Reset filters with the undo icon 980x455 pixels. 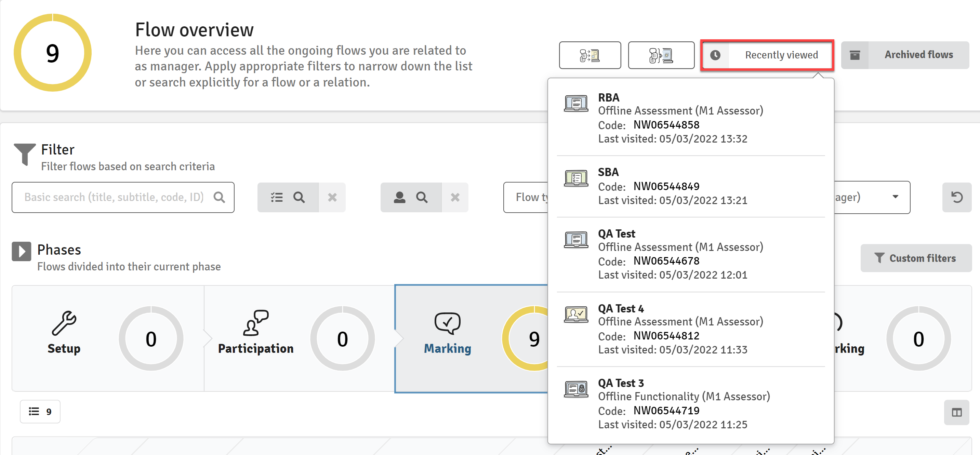(x=957, y=197)
